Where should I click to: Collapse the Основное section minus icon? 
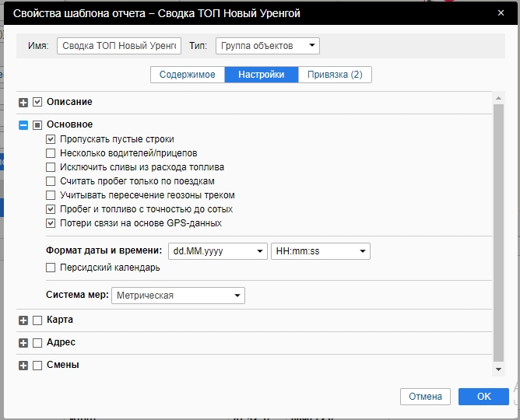[23, 125]
